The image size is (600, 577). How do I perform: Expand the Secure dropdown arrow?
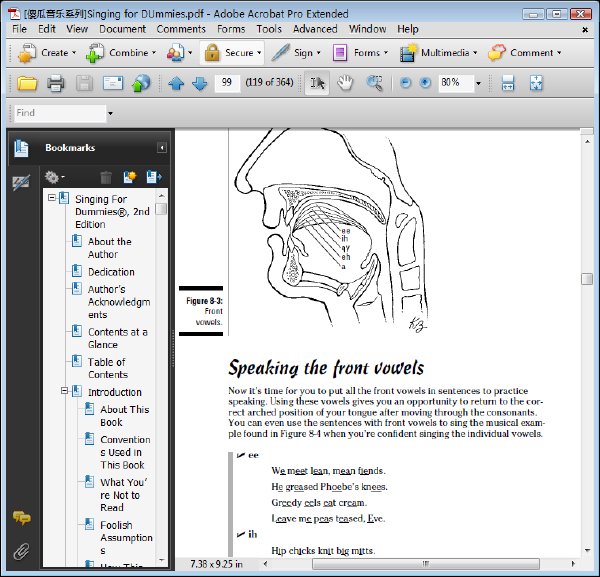point(259,53)
